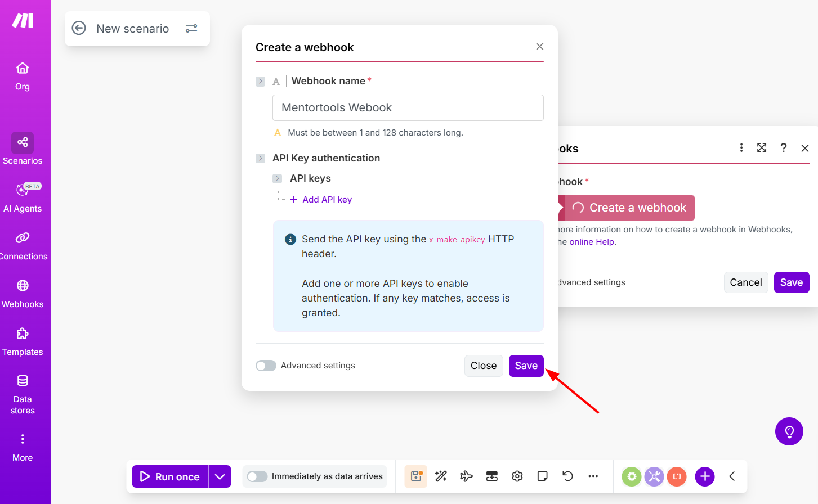This screenshot has height=504, width=818.
Task: Open the AI copilot magic wand tool
Action: [441, 476]
